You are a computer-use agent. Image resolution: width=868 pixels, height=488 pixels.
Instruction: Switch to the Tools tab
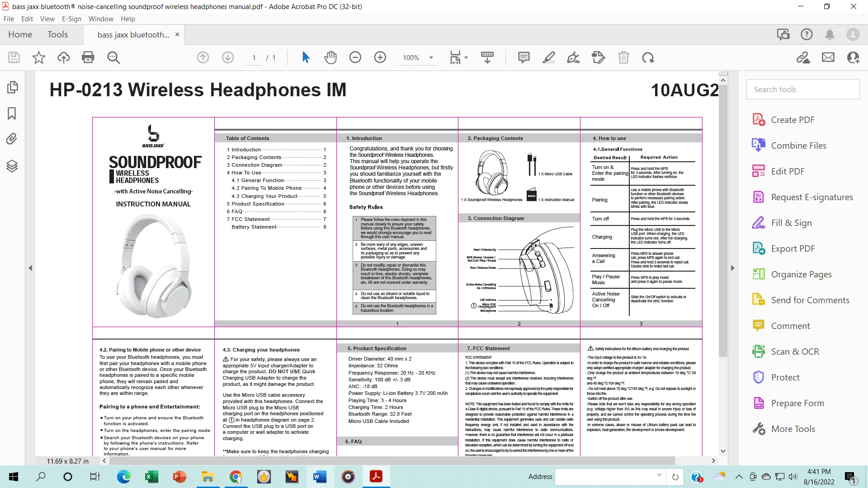pyautogui.click(x=57, y=34)
